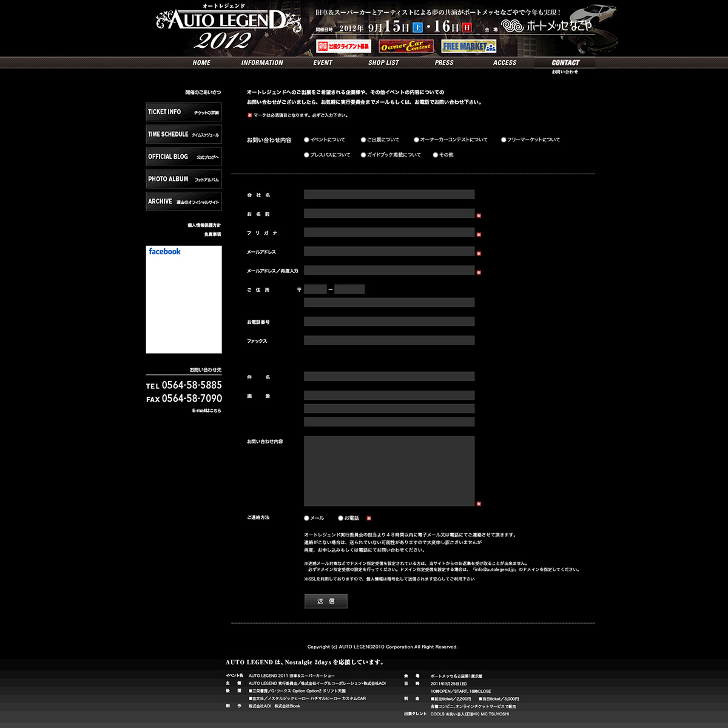This screenshot has height=728, width=728.
Task: Open the ACCESS menu item
Action: coord(505,62)
